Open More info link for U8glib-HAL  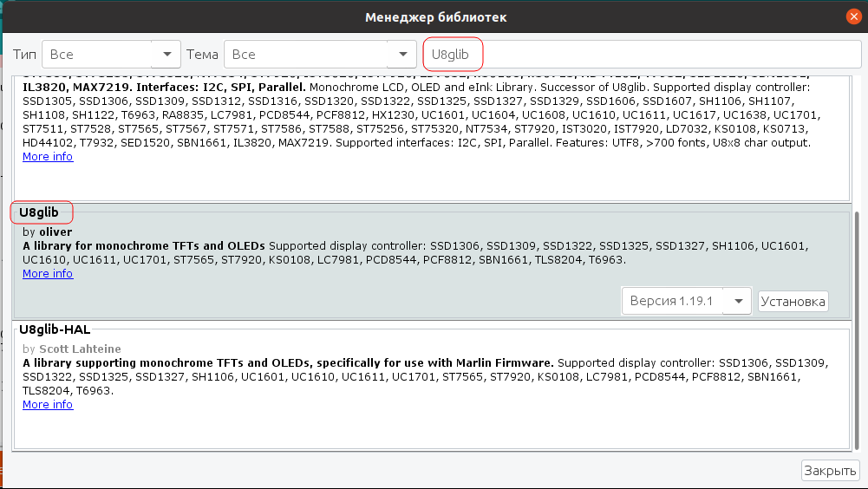pyautogui.click(x=48, y=405)
